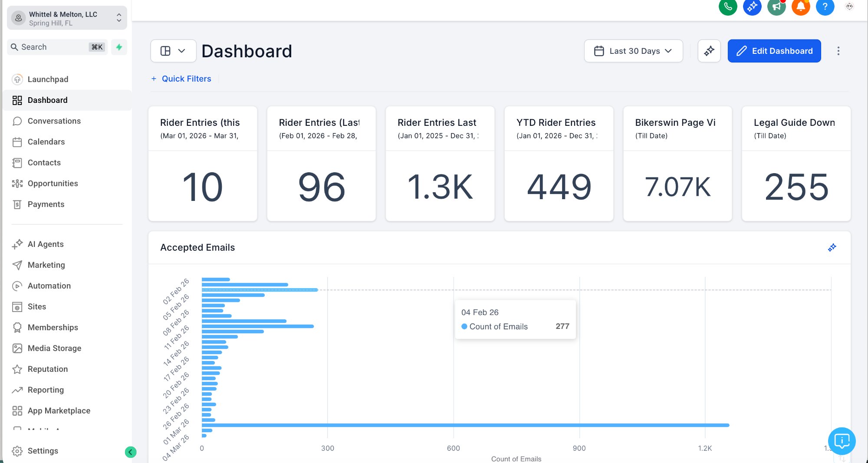Open the three-dot more options menu

point(838,51)
